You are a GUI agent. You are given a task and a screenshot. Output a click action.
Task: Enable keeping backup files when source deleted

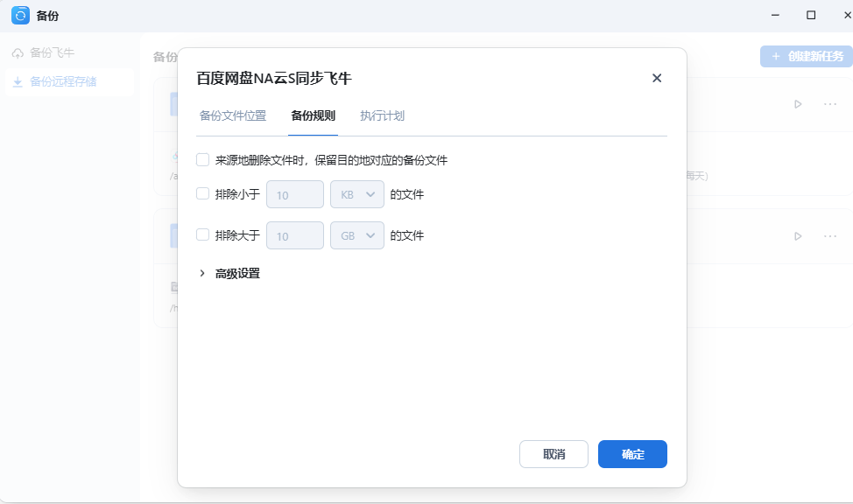coord(203,160)
